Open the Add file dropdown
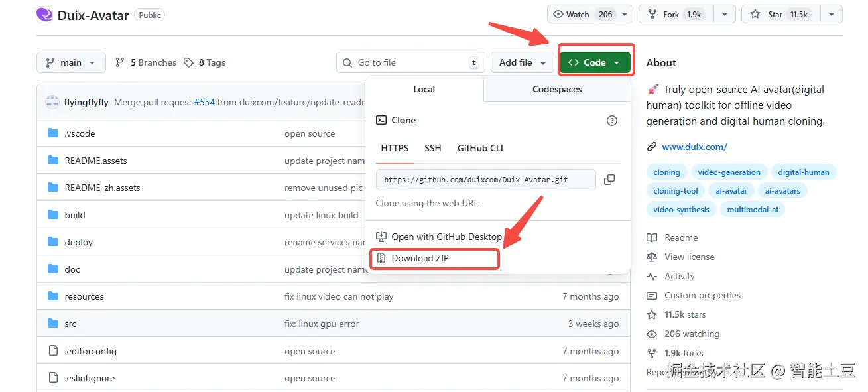Viewport: 868px width, 392px height. click(x=523, y=62)
